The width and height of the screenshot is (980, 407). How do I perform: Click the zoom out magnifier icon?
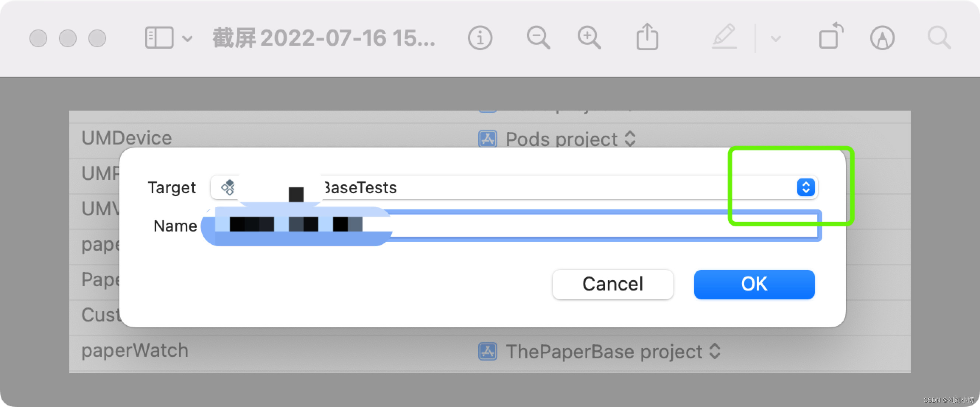point(538,38)
